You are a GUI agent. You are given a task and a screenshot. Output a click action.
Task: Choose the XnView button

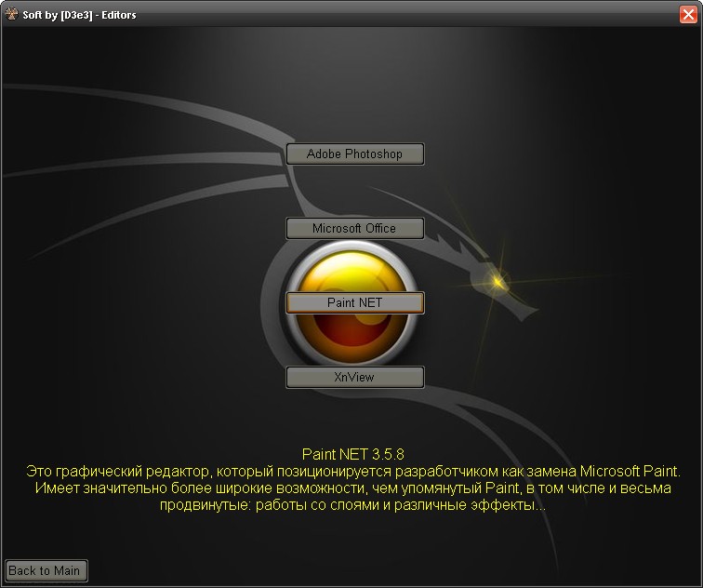pos(354,377)
